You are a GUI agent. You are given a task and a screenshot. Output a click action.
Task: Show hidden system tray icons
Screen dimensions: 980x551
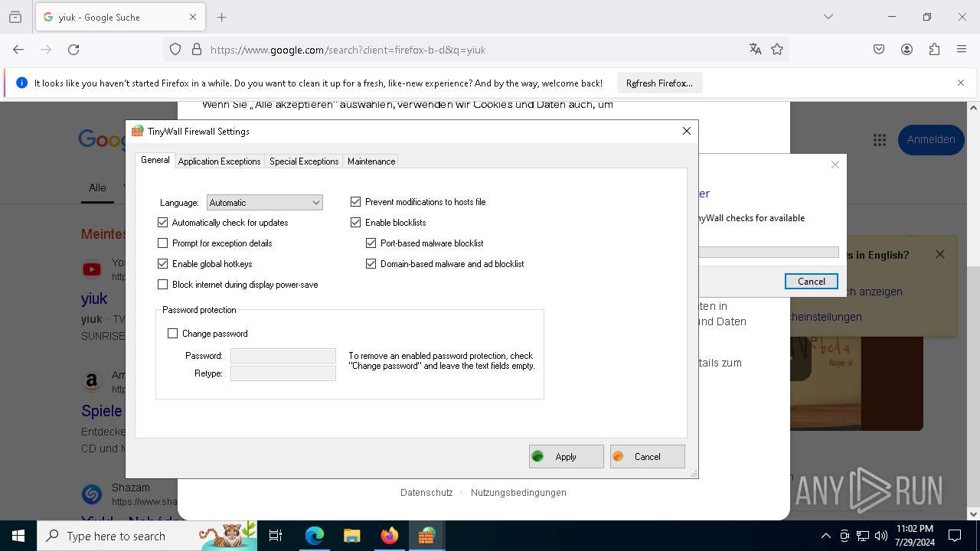pyautogui.click(x=825, y=536)
